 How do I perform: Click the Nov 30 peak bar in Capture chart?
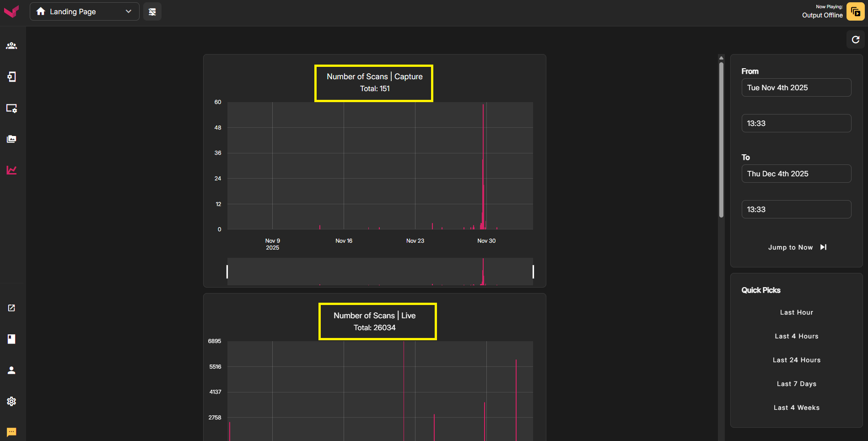coord(483,167)
